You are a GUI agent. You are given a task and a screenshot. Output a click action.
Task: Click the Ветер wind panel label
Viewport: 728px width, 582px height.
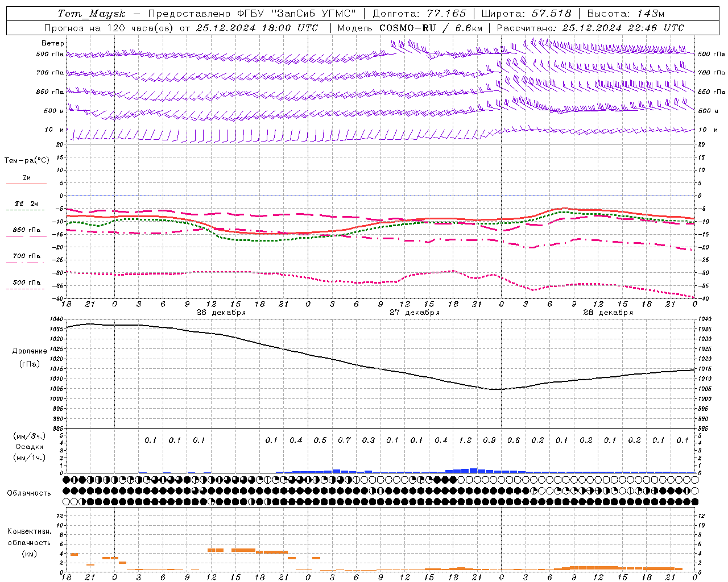53,43
